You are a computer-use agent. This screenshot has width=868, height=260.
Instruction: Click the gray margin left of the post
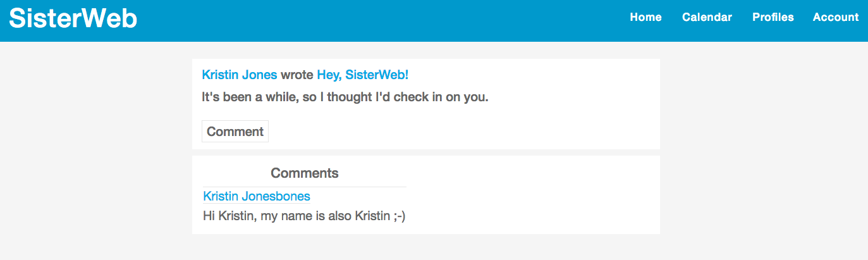pyautogui.click(x=95, y=127)
